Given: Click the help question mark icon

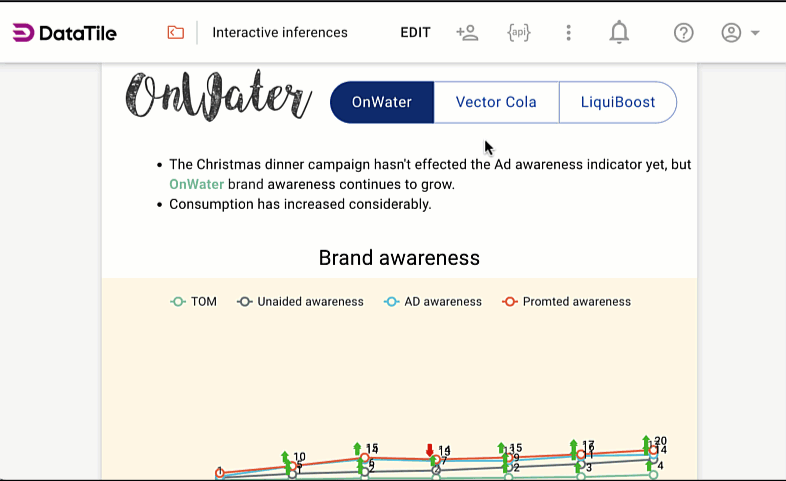Looking at the screenshot, I should click(x=684, y=33).
